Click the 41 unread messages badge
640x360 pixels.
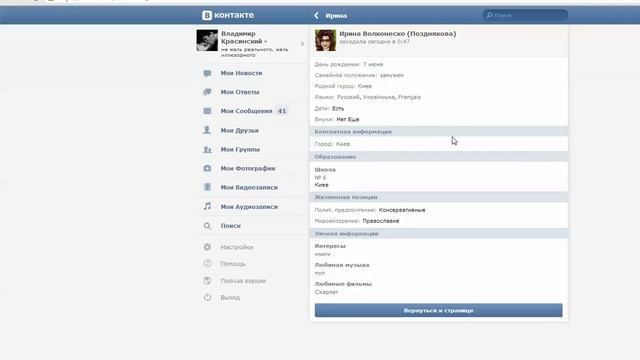pyautogui.click(x=282, y=111)
